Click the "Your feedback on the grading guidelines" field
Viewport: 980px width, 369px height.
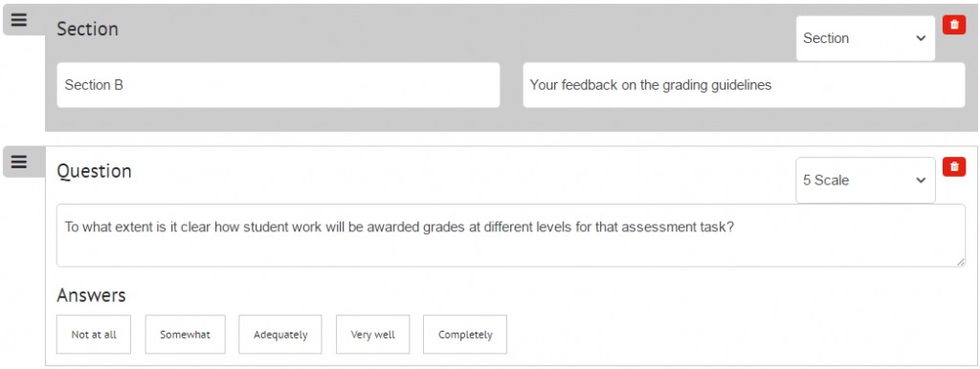(744, 85)
